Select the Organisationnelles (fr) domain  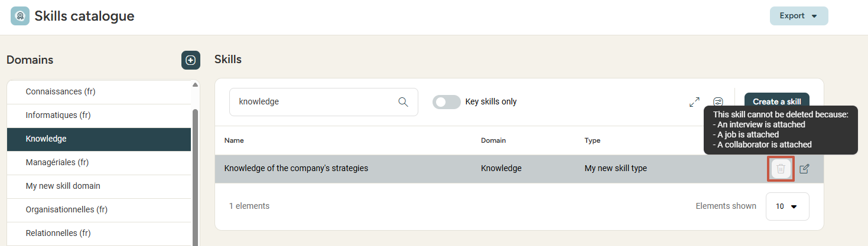[x=66, y=209]
